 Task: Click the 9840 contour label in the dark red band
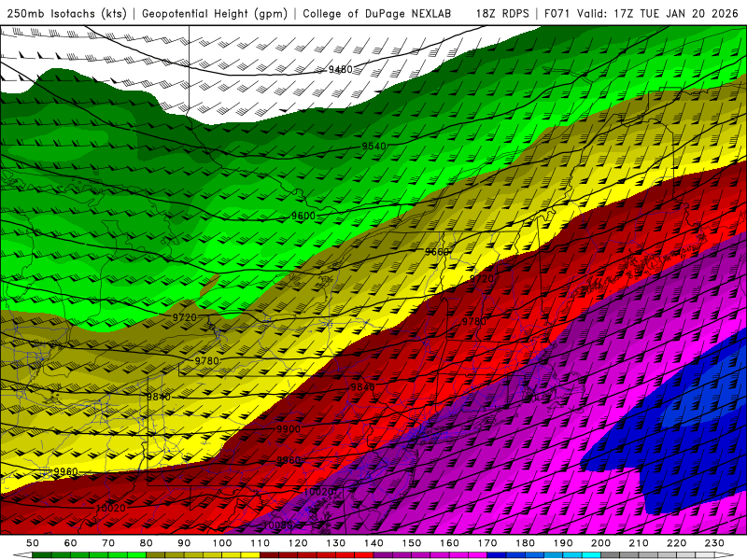[362, 387]
